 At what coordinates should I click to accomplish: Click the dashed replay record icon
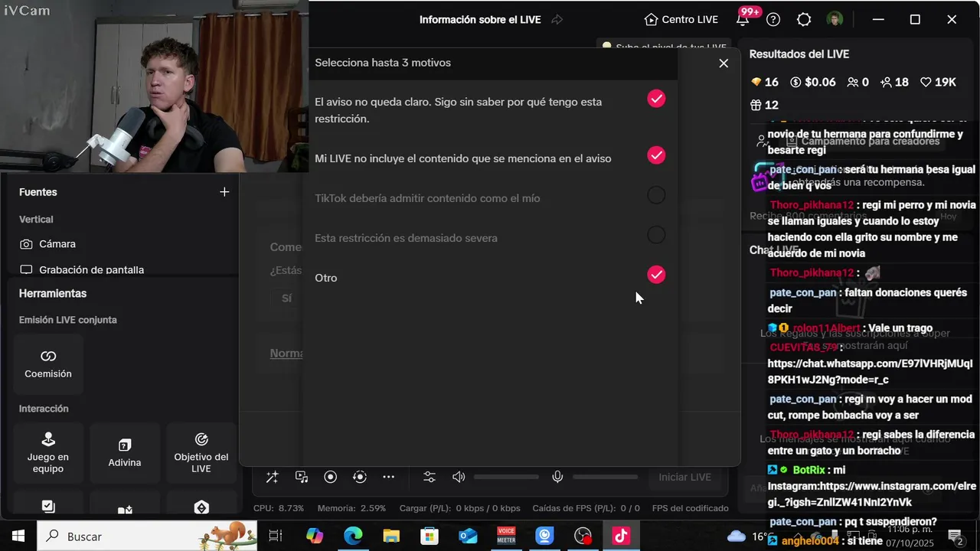click(360, 477)
